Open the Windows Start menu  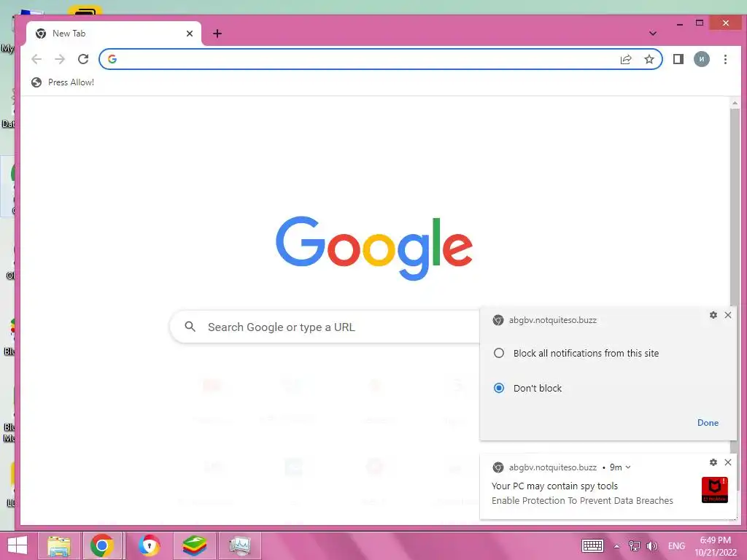[x=17, y=545]
